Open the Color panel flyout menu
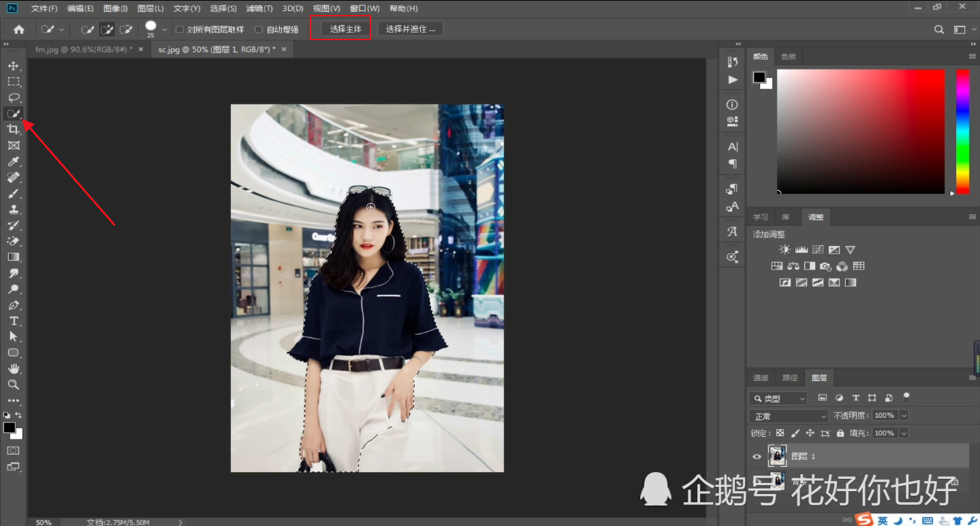This screenshot has width=980, height=526. tap(973, 56)
